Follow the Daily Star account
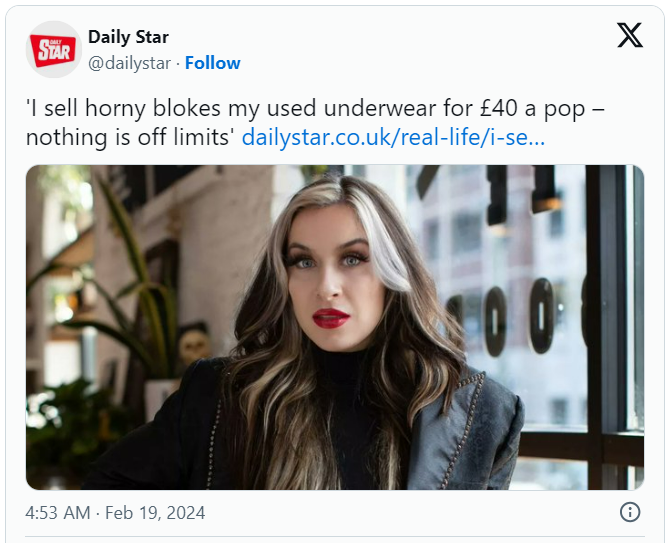 click(212, 63)
